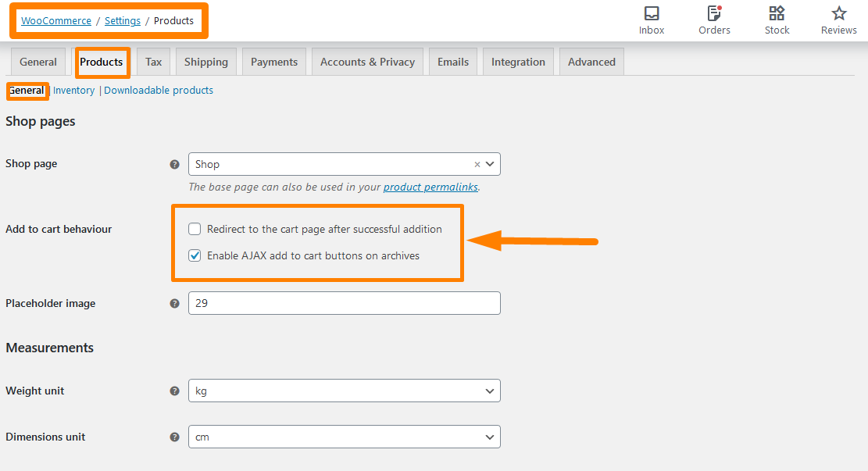The width and height of the screenshot is (868, 471).
Task: Click the Dimensions unit help icon
Action: tap(174, 437)
